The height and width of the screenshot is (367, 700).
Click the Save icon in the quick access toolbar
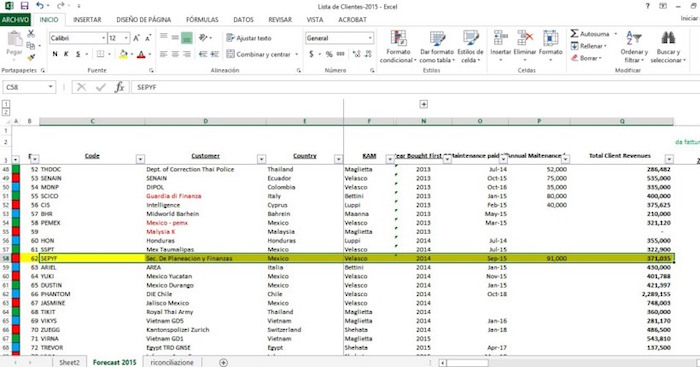point(25,6)
